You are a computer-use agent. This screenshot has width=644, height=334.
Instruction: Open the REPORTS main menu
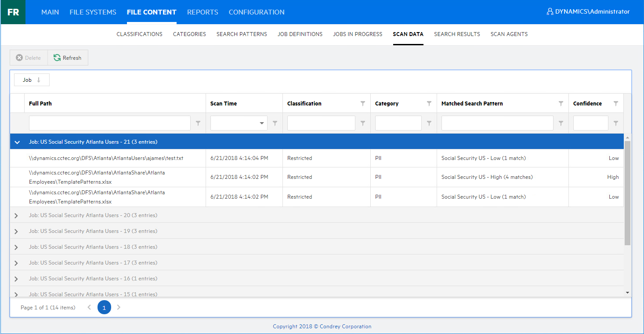[203, 12]
